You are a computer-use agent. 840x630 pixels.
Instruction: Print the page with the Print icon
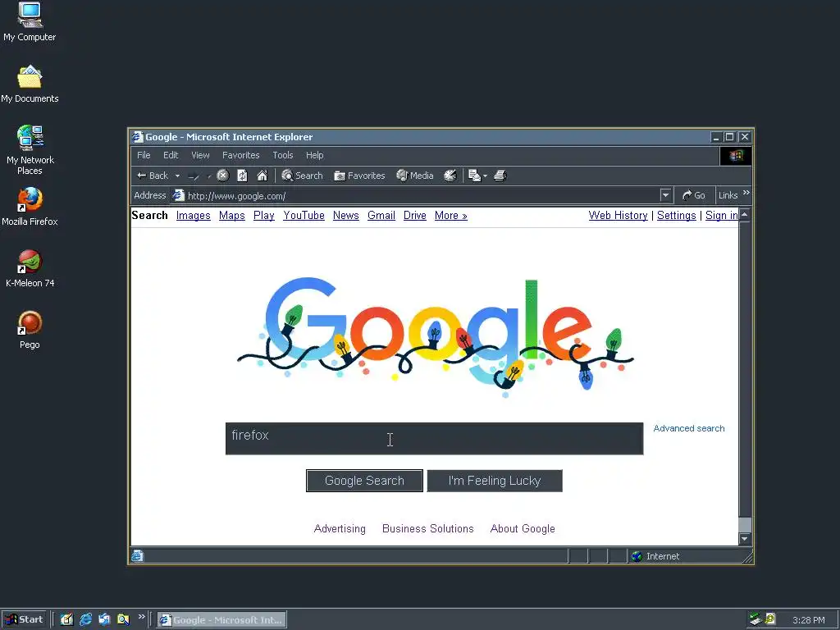pos(500,176)
